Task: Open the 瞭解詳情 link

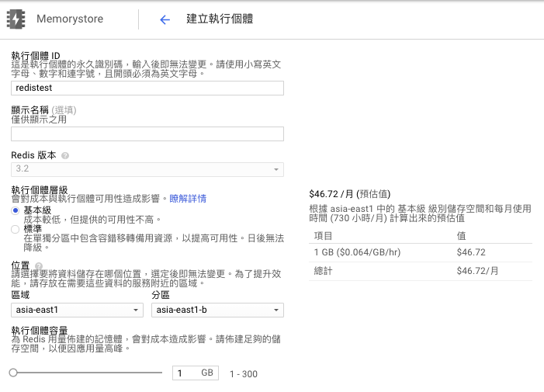Action: pyautogui.click(x=188, y=199)
